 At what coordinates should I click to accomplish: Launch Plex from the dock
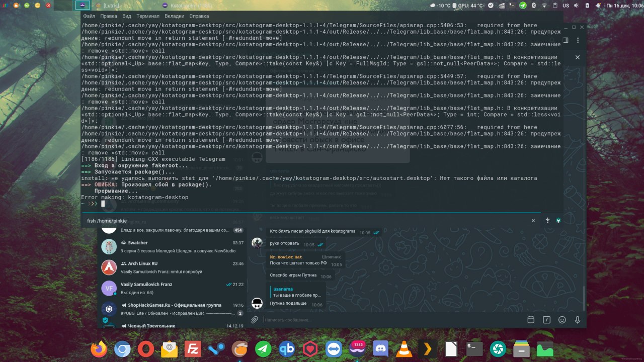428,348
